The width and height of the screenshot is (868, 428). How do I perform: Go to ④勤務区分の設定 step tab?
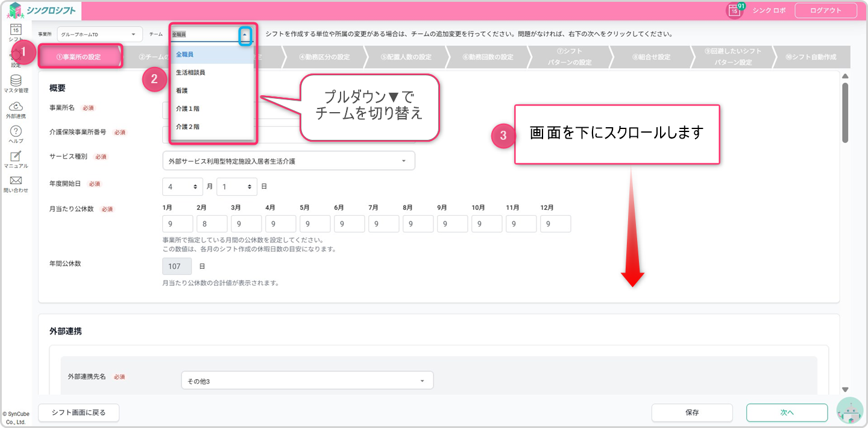(x=324, y=57)
